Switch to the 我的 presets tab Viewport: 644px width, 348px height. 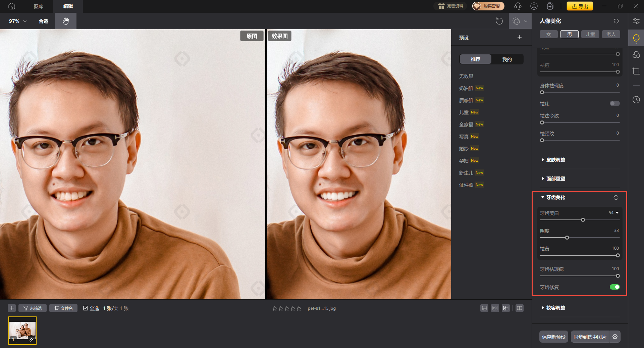[507, 59]
